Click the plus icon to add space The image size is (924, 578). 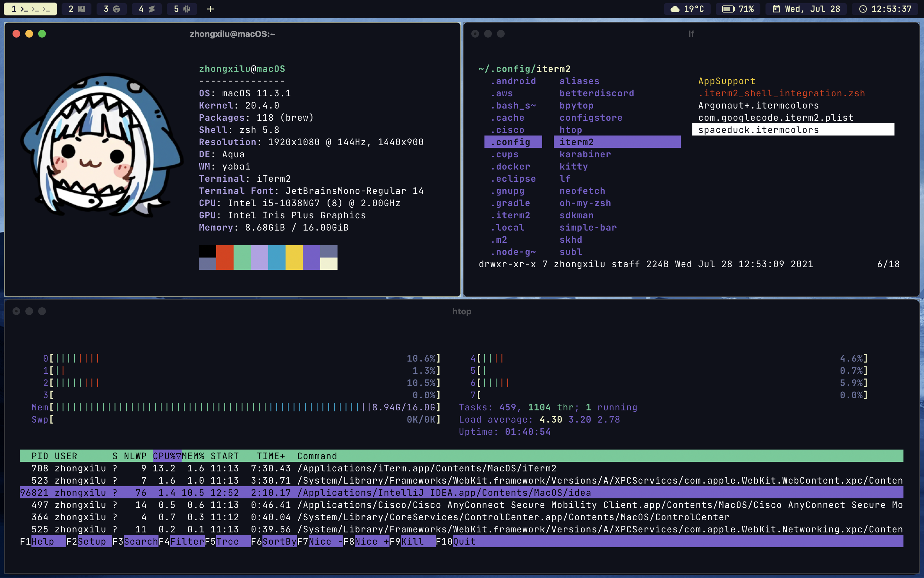pyautogui.click(x=210, y=9)
